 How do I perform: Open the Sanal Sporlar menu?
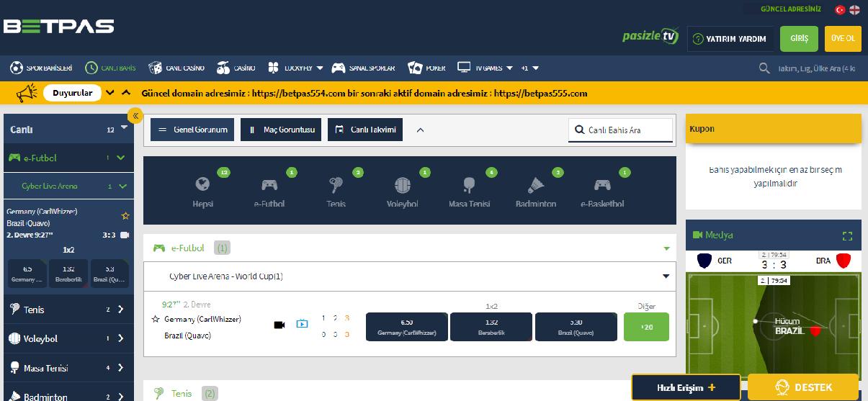363,68
